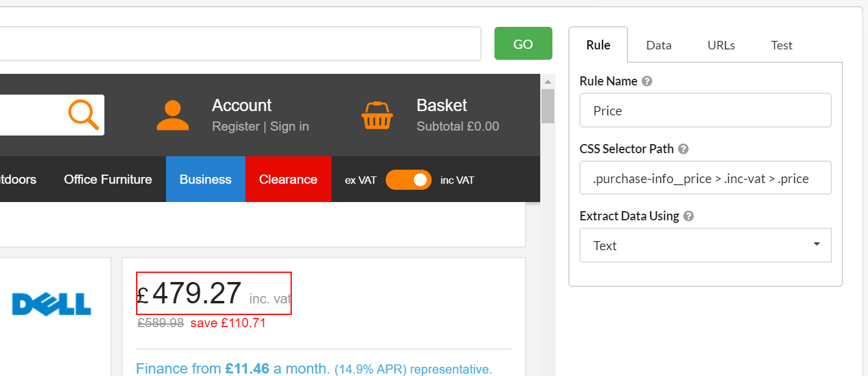Open the Office Furniture menu

[108, 179]
